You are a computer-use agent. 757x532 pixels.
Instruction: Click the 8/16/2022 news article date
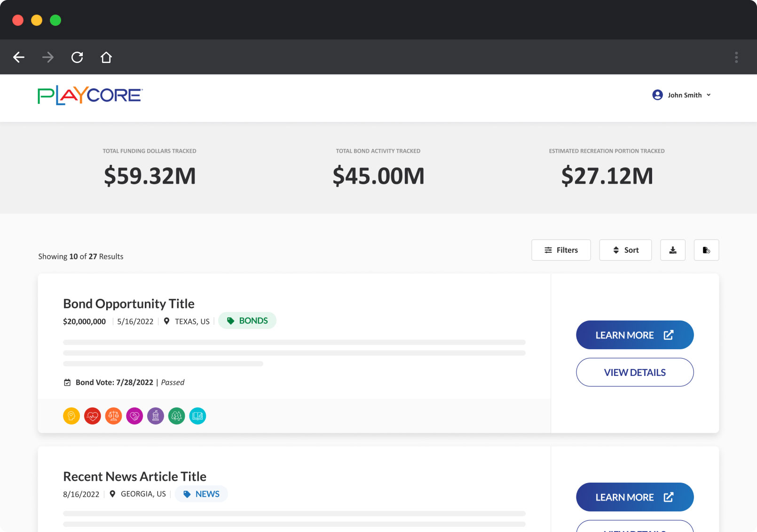[81, 494]
